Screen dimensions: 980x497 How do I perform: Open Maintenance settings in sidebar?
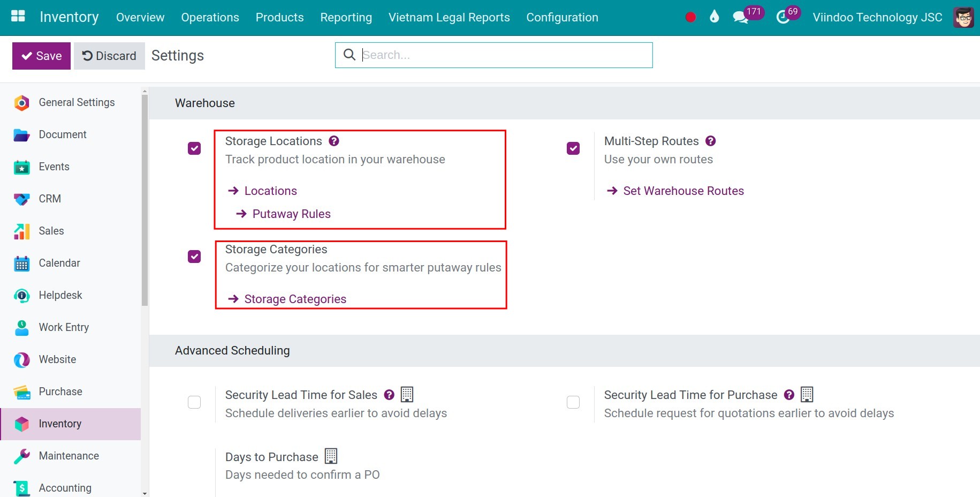coord(70,456)
